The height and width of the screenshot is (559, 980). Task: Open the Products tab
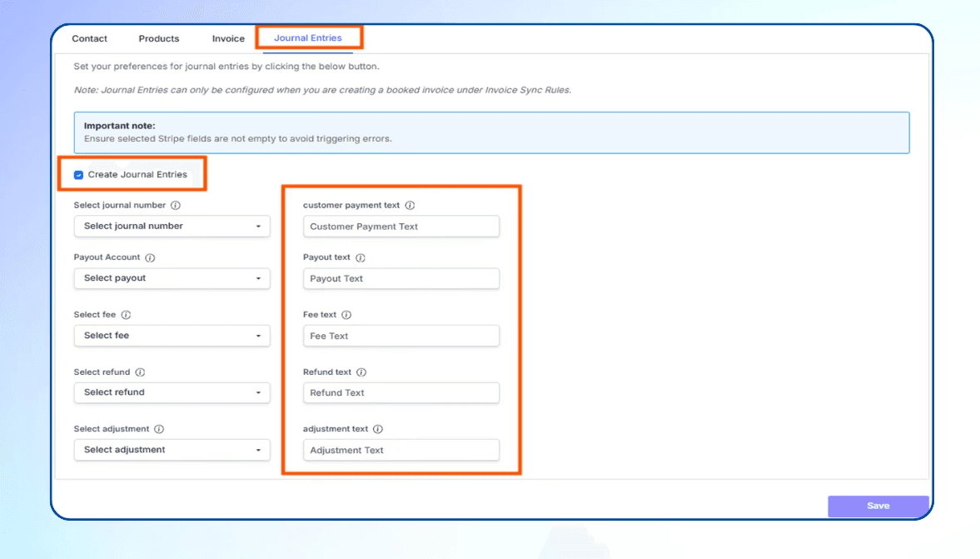(x=159, y=39)
